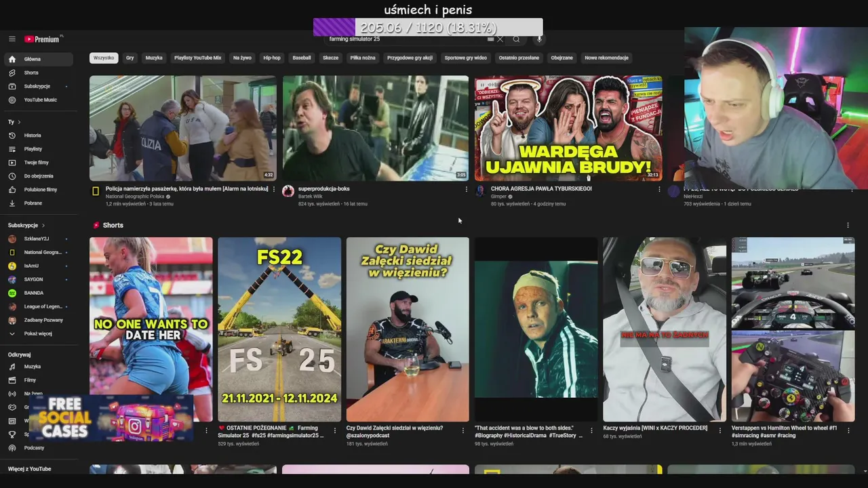
Task: Open Gimper channel avatar
Action: (481, 192)
